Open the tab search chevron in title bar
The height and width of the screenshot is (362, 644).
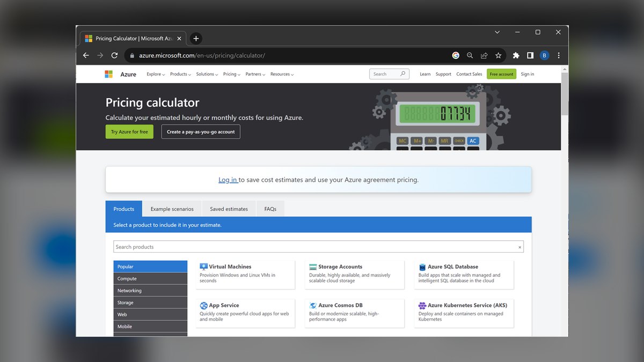[497, 32]
